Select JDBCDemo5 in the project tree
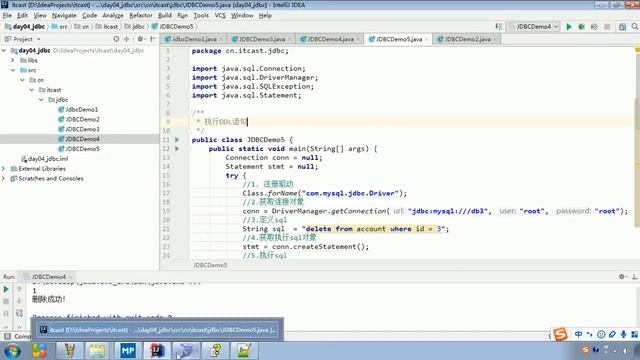This screenshot has width=640, height=360. coord(82,149)
